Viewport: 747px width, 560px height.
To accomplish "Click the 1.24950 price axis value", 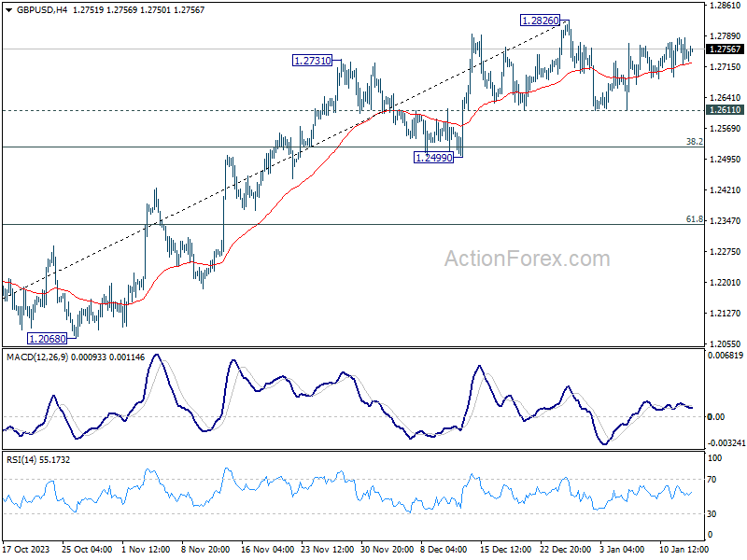I will (x=726, y=159).
